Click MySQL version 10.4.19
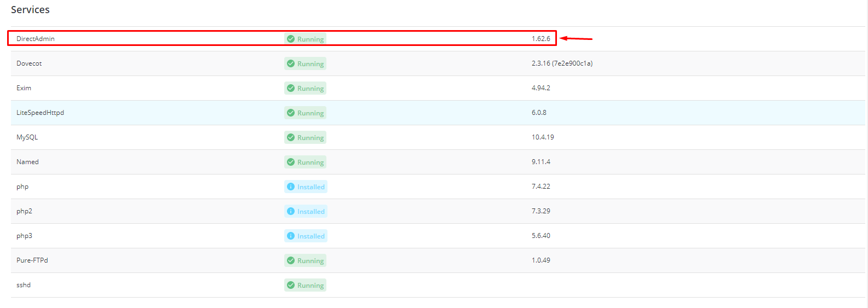This screenshot has width=868, height=308. pyautogui.click(x=543, y=137)
